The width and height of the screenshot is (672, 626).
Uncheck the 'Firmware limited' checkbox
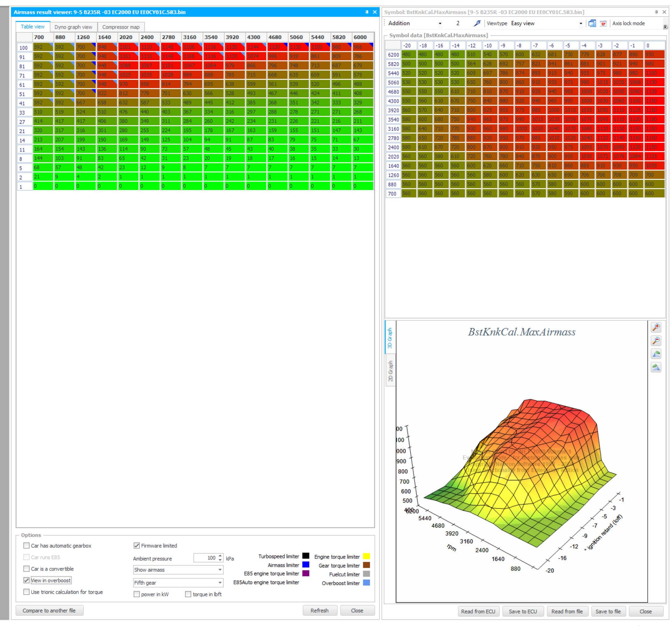coord(136,545)
